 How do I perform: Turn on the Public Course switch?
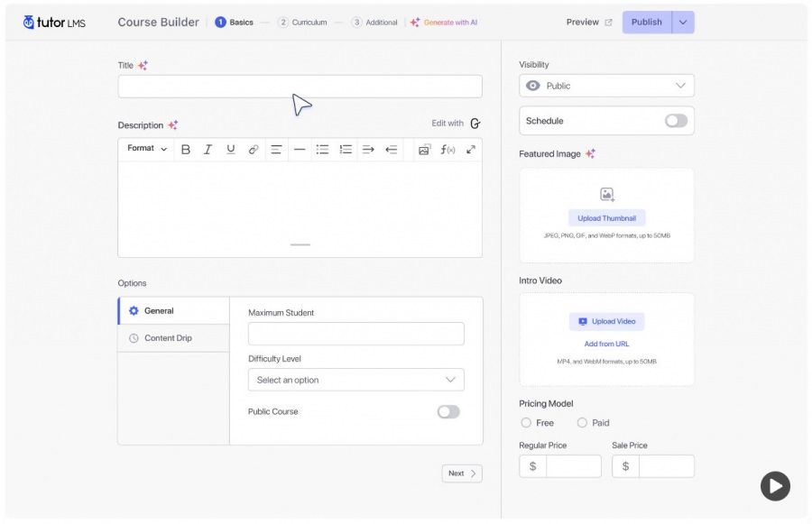[x=448, y=412]
